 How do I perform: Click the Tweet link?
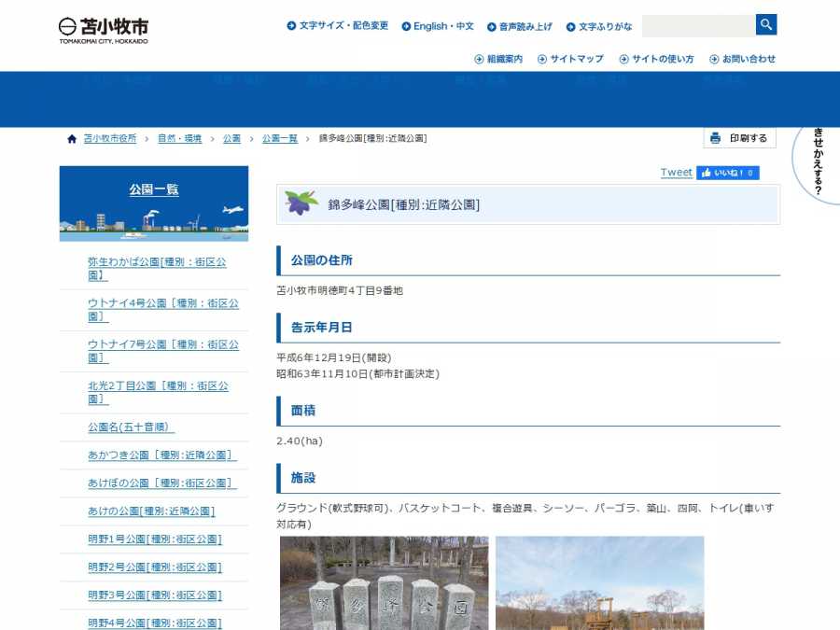click(676, 172)
